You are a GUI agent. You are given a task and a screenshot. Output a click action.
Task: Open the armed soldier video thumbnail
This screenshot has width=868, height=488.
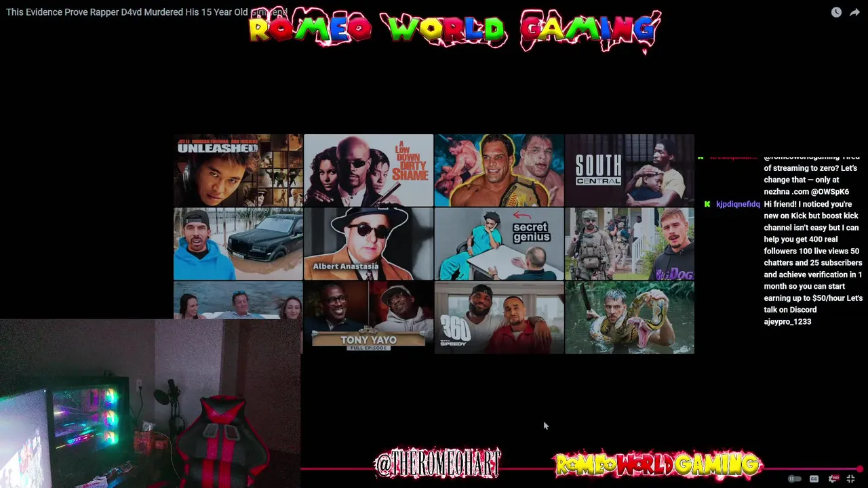629,244
